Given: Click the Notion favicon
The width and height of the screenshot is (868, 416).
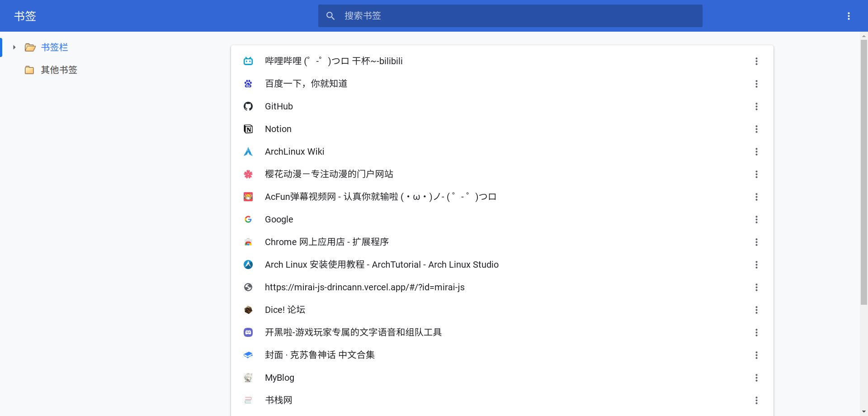Looking at the screenshot, I should pyautogui.click(x=248, y=129).
